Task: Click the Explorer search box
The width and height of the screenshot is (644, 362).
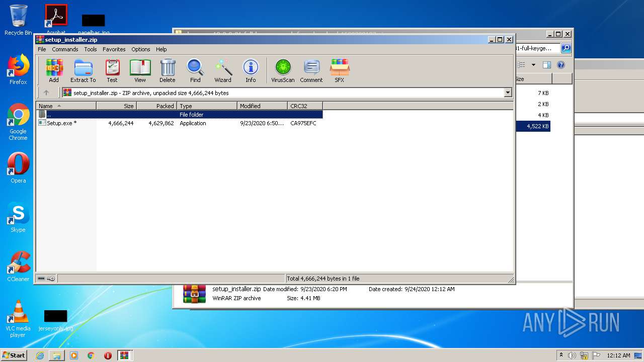Action: [x=537, y=48]
